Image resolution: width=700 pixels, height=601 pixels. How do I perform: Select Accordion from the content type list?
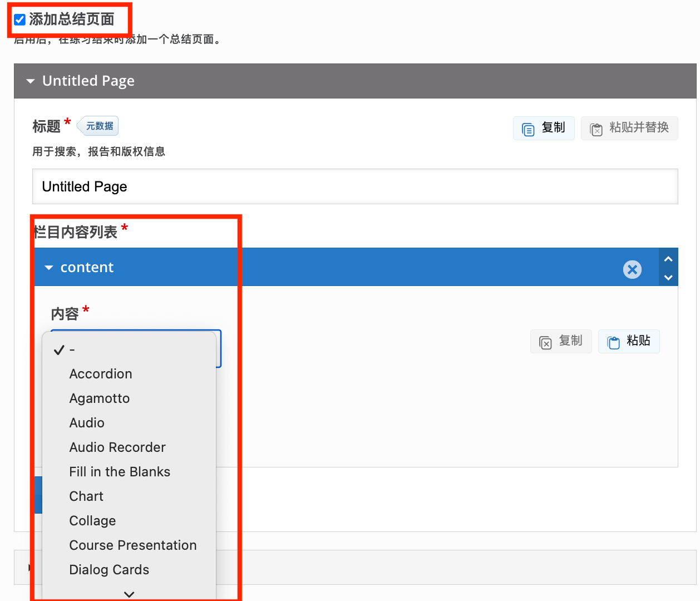tap(101, 374)
